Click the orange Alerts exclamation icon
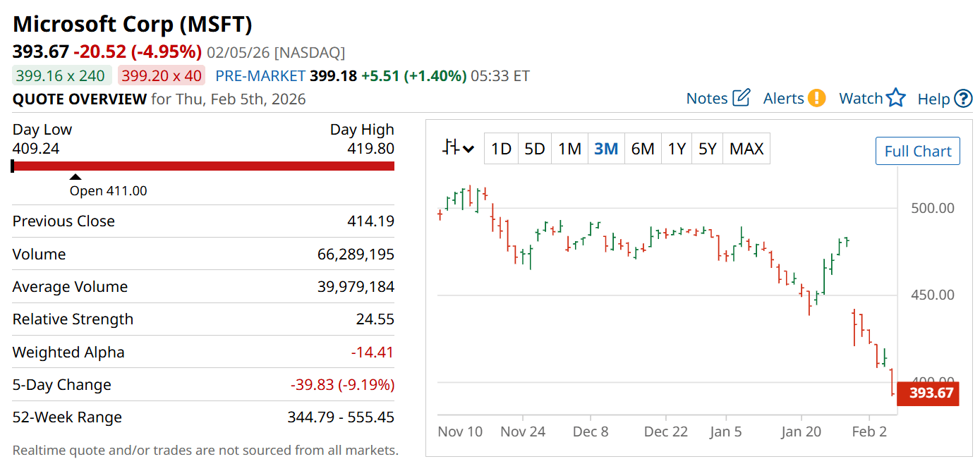The image size is (980, 471). pos(816,98)
